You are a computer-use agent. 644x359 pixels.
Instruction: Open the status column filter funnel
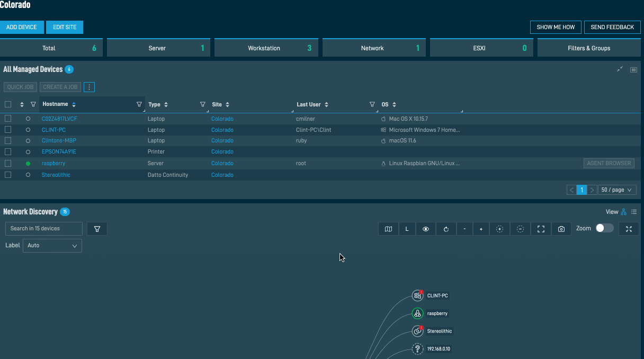[33, 104]
